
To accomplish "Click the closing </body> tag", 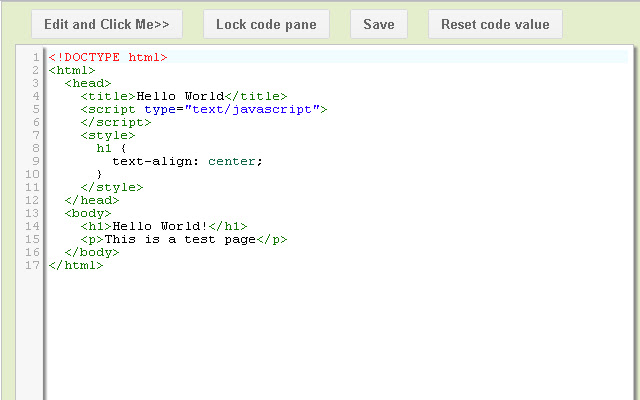I will pyautogui.click(x=92, y=252).
